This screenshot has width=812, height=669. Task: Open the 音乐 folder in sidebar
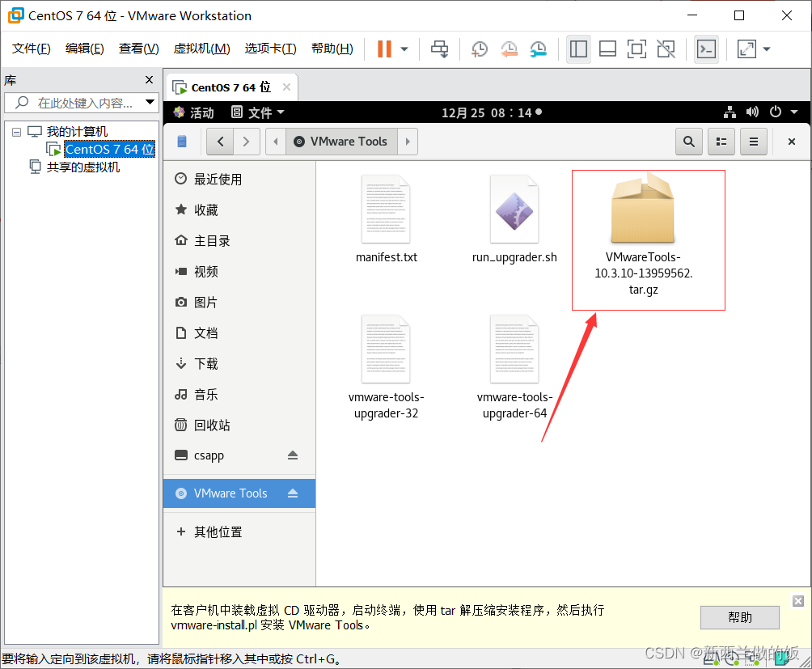click(x=239, y=395)
